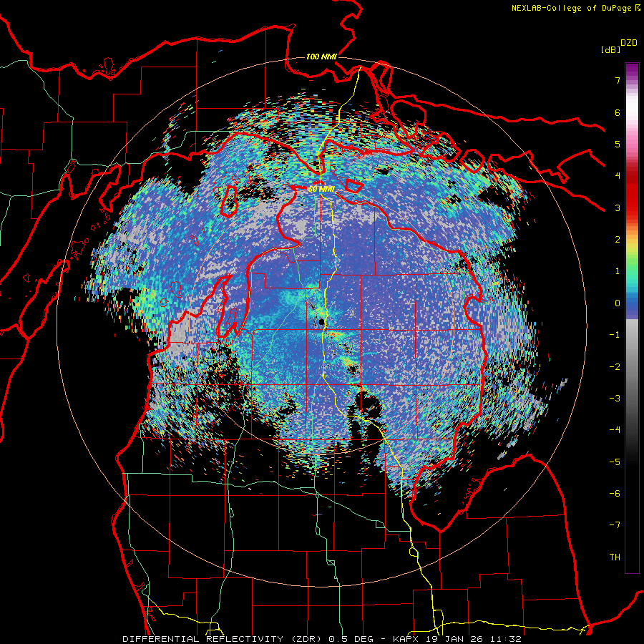Click the black radar site dot at center
This screenshot has height=644, width=644.
321,322
